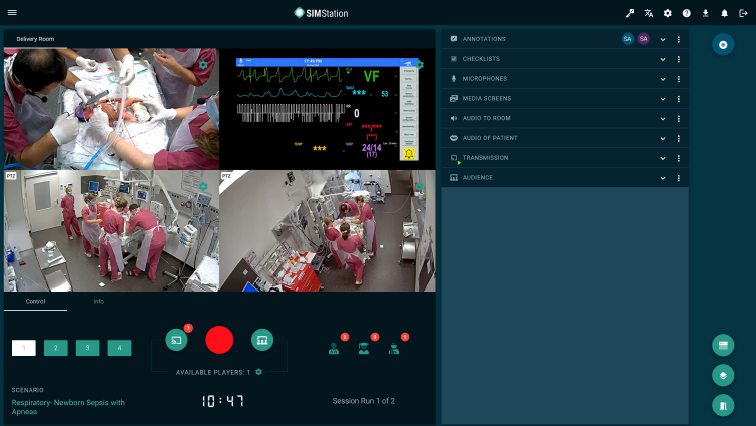756x426 pixels.
Task: Expand the Audio of Patient panel
Action: click(x=662, y=138)
